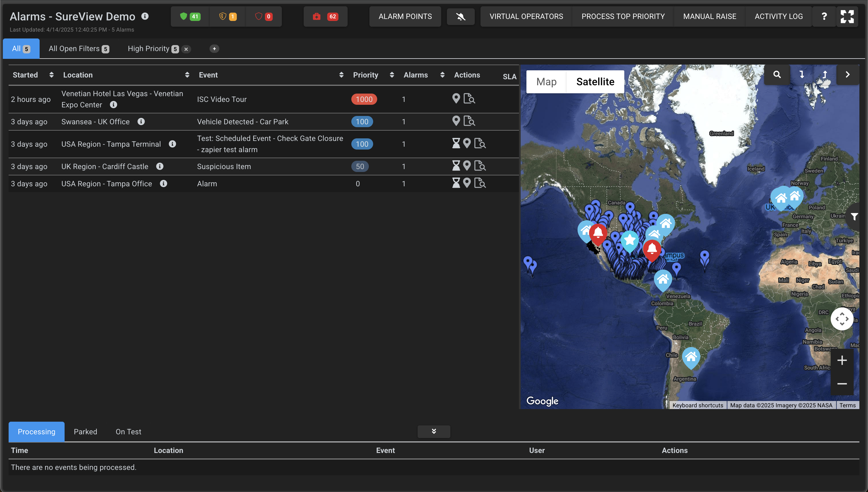Image resolution: width=868 pixels, height=492 pixels.
Task: Open map filter funnel
Action: pos(855,217)
